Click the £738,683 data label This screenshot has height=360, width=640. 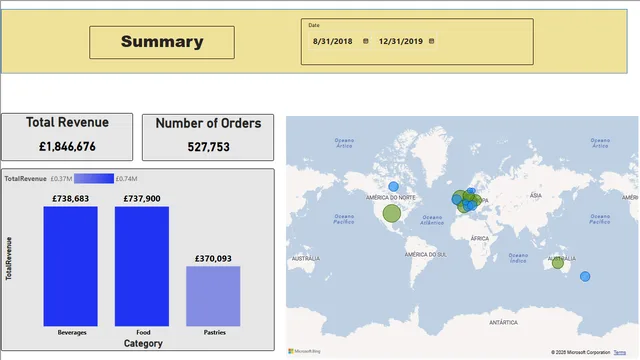(x=71, y=199)
